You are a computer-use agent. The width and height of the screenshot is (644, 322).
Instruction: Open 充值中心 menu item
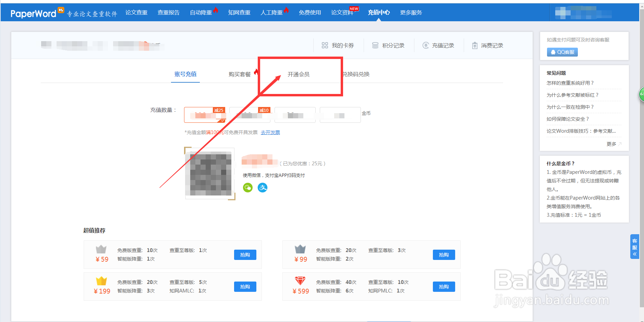pyautogui.click(x=379, y=13)
